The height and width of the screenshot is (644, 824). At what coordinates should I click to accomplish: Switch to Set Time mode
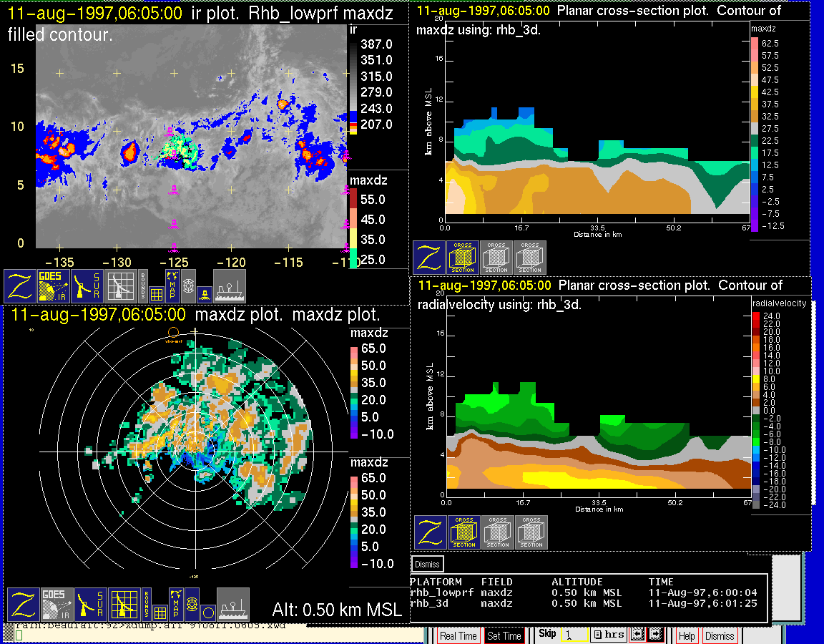click(504, 636)
